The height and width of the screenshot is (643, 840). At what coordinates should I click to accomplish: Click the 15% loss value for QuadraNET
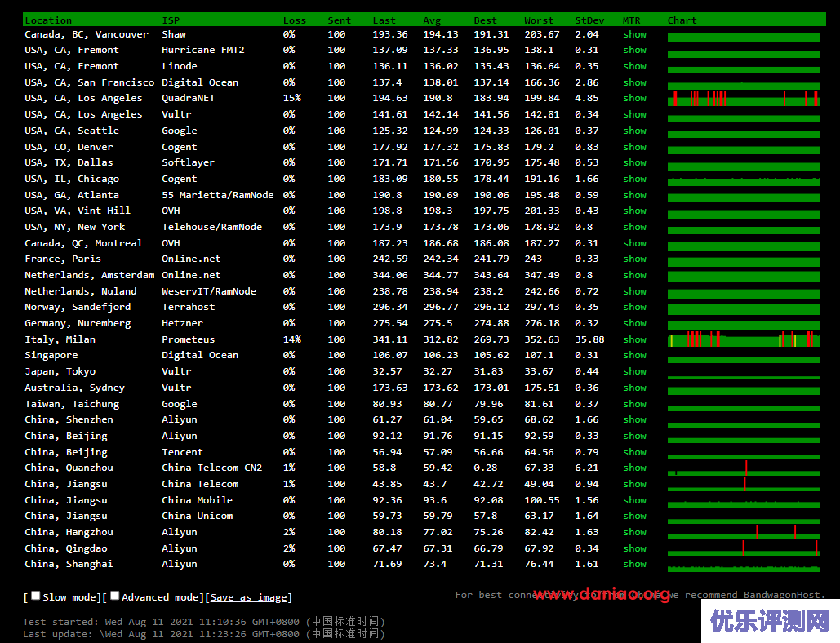pos(292,98)
